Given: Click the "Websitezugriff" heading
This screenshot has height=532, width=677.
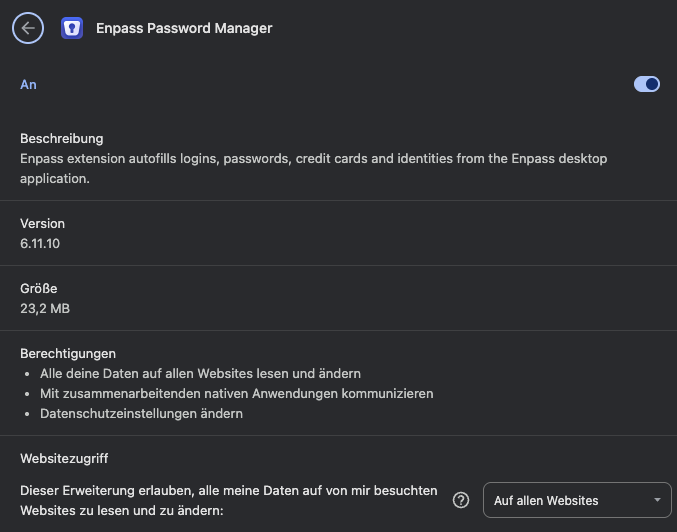Looking at the screenshot, I should [x=64, y=459].
